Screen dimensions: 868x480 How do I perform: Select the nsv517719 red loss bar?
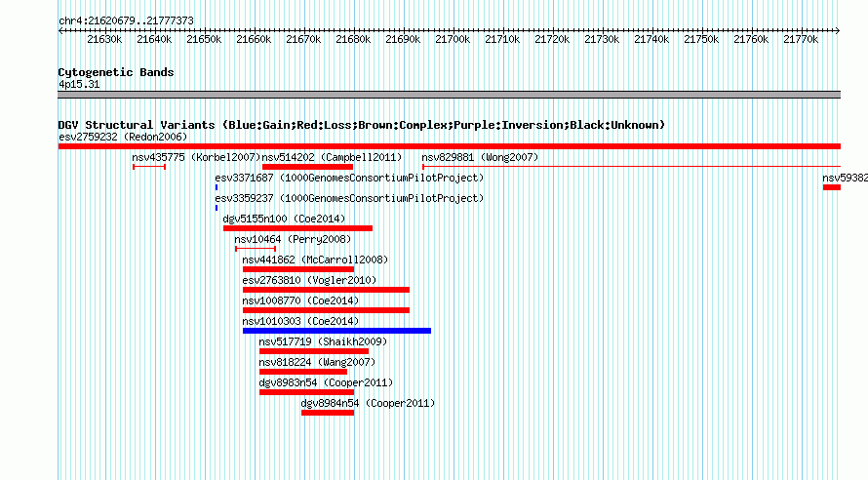pos(314,351)
